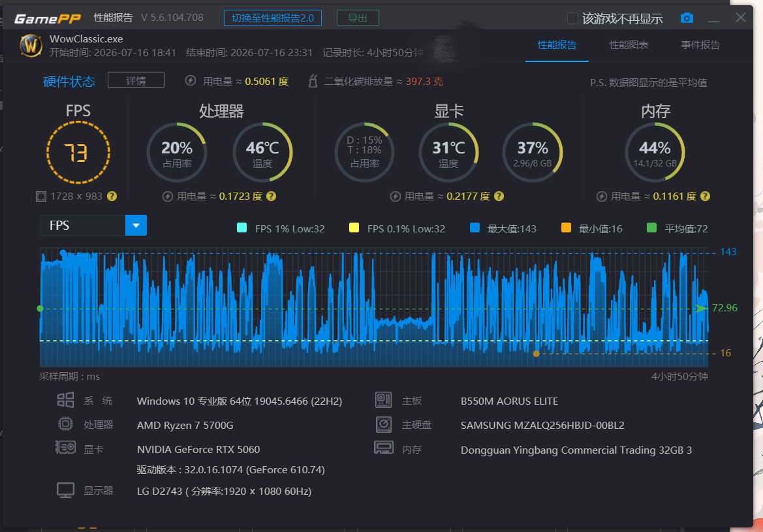Image resolution: width=763 pixels, height=532 pixels.
Task: Click the blue maximum point marker on chart
Action: pos(63,253)
